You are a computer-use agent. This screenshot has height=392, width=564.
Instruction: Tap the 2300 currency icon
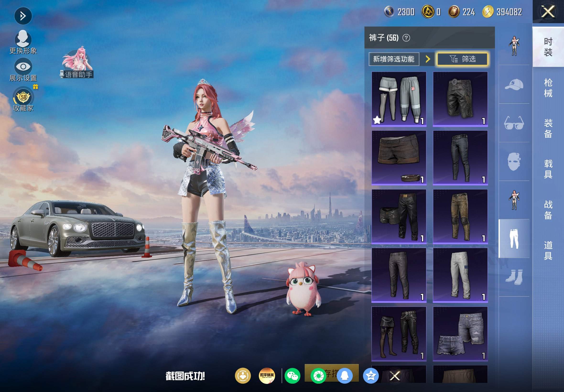coord(389,12)
